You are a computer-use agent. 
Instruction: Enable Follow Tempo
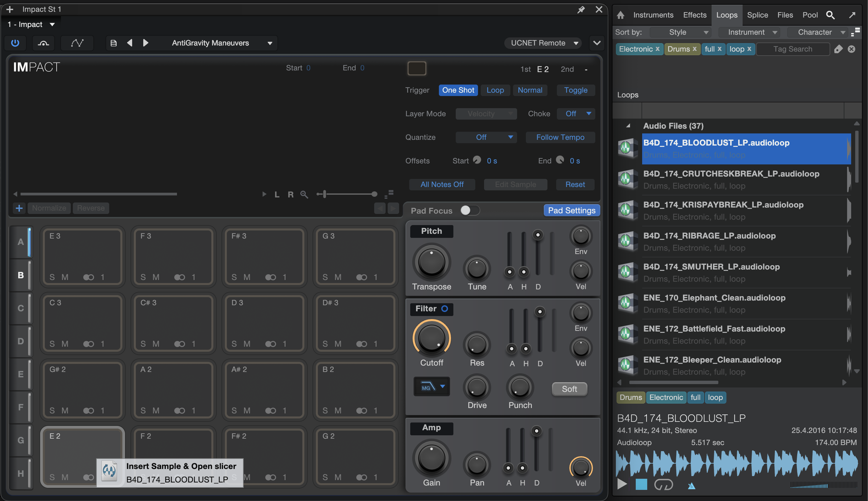560,137
